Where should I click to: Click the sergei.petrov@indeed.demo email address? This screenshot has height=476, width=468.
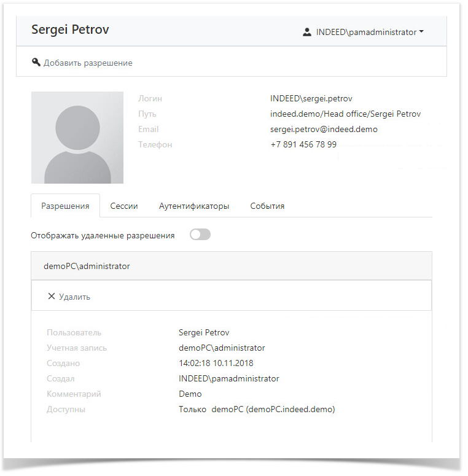pos(324,129)
